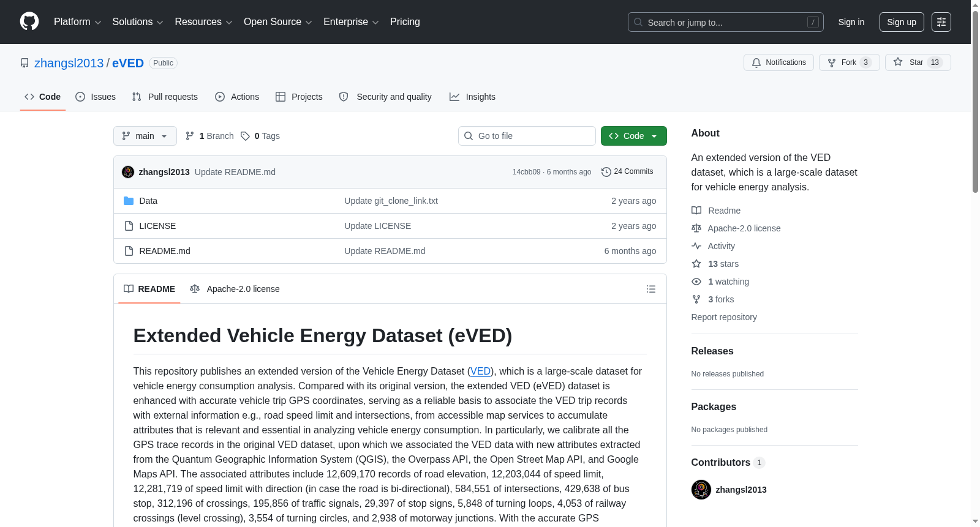This screenshot has width=980, height=527.
Task: Open zhangsl2013 contributor avatar
Action: pos(701,490)
